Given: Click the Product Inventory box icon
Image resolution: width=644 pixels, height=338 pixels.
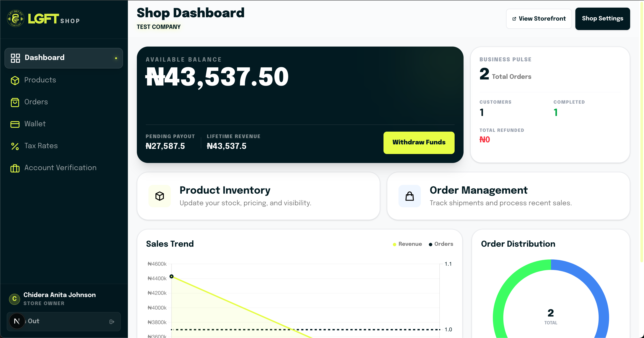Looking at the screenshot, I should tap(159, 196).
